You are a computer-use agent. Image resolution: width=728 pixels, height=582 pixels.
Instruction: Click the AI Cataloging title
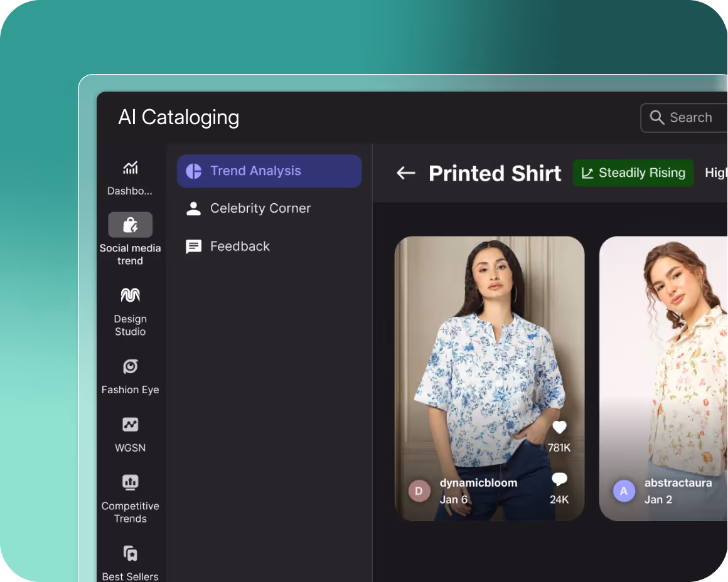click(x=179, y=117)
